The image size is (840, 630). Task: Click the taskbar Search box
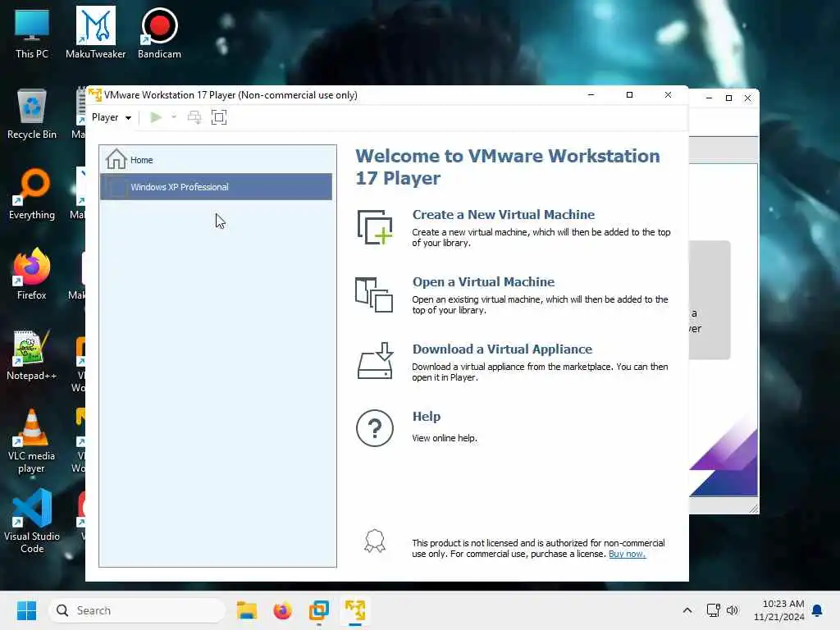pyautogui.click(x=137, y=610)
